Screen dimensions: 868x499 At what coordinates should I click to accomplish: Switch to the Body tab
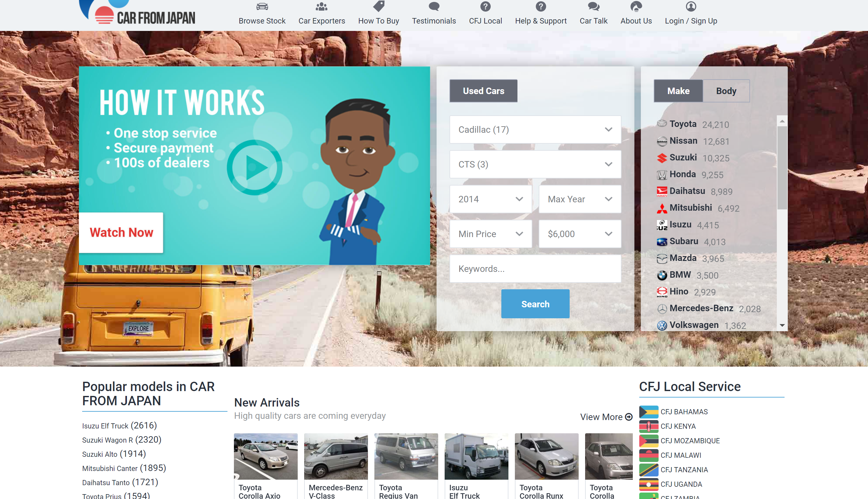(726, 91)
